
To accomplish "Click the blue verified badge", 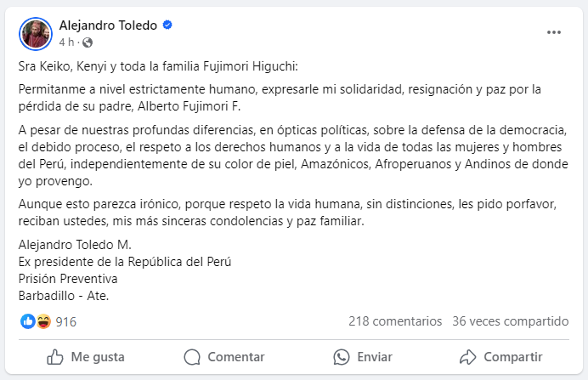I will (168, 26).
